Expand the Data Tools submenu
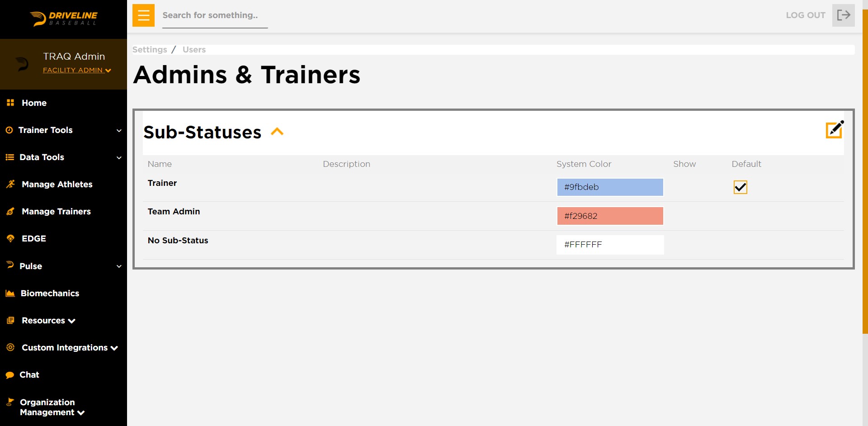 (119, 157)
